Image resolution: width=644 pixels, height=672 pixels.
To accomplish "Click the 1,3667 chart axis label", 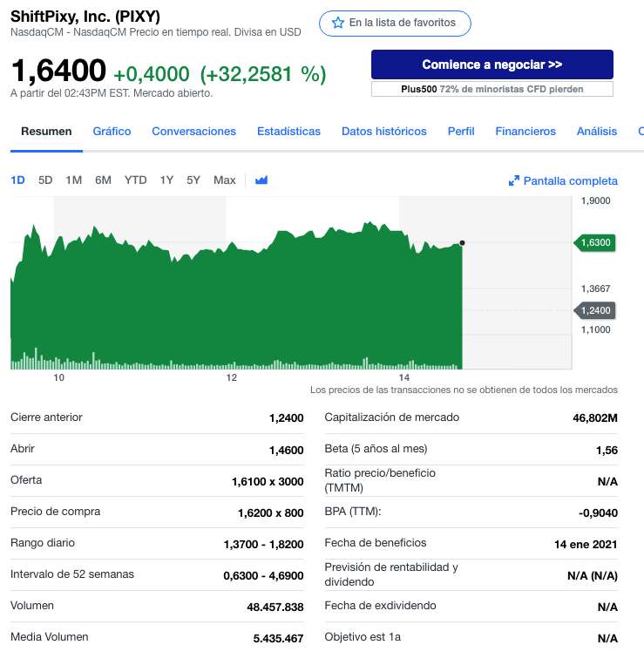I will pyautogui.click(x=595, y=288).
